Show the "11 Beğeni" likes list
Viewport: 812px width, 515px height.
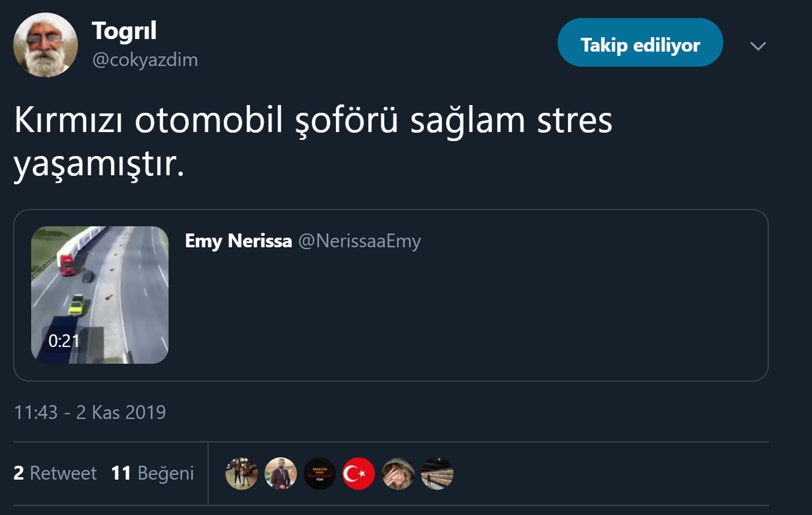(152, 473)
